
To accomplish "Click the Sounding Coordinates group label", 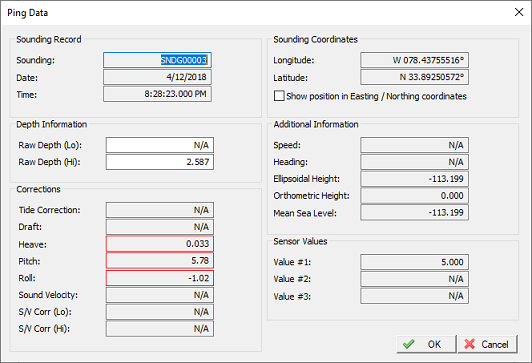I will point(316,39).
